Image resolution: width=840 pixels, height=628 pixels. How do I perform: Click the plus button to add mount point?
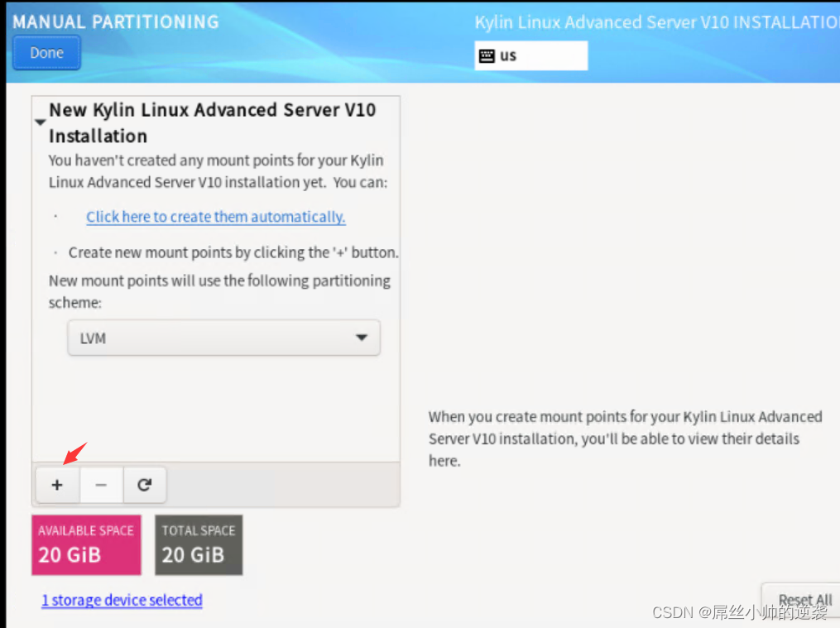coord(57,485)
